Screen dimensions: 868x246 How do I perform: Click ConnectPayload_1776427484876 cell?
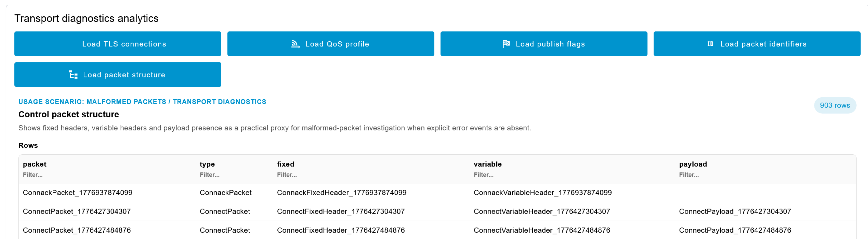tap(735, 230)
